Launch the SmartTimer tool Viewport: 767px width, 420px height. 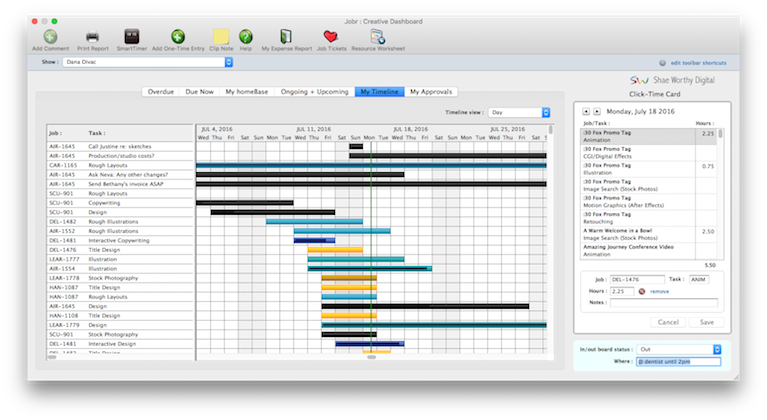[131, 37]
